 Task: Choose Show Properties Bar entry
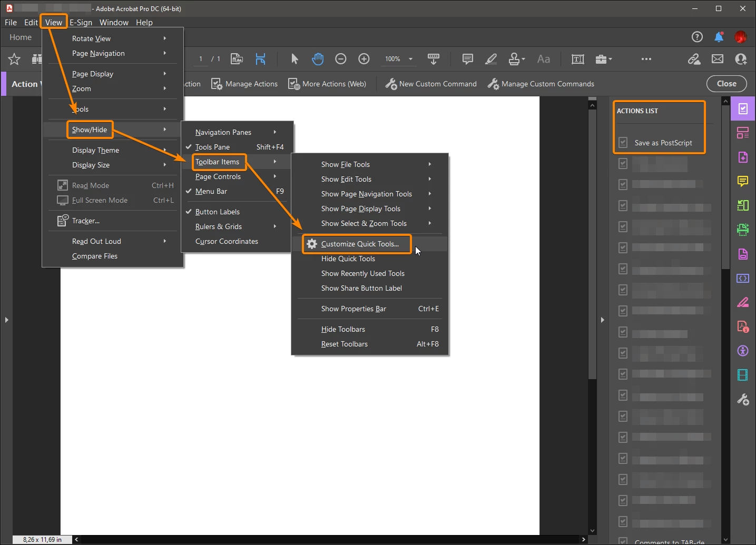coord(370,309)
